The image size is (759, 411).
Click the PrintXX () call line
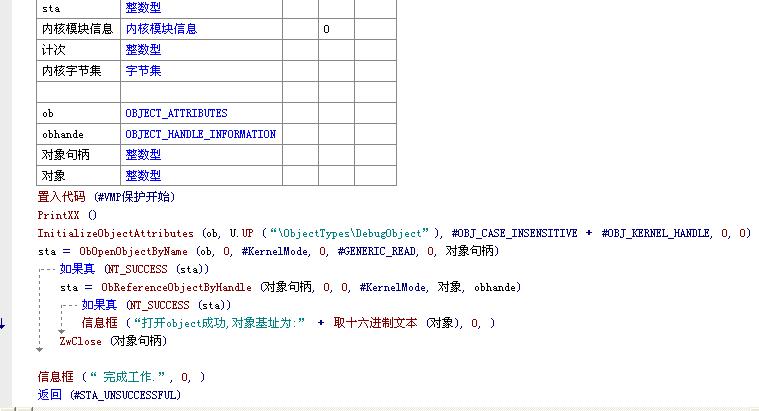[67, 215]
